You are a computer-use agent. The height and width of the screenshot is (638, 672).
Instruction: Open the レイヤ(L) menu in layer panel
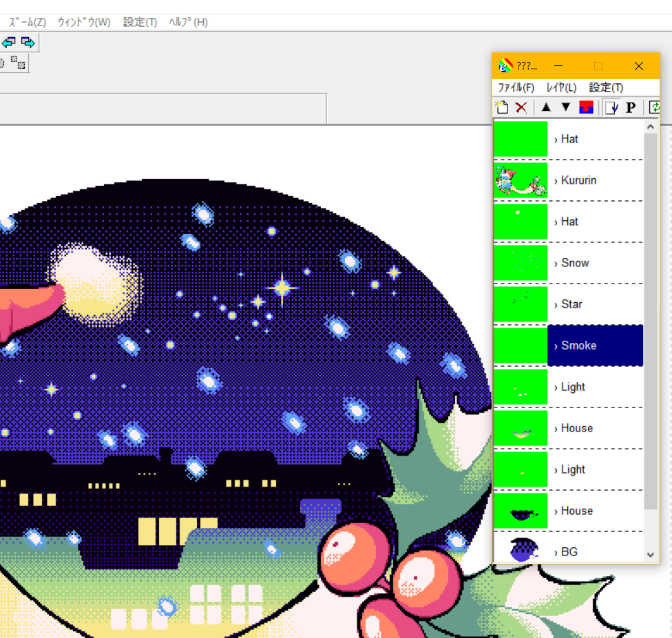coord(560,87)
